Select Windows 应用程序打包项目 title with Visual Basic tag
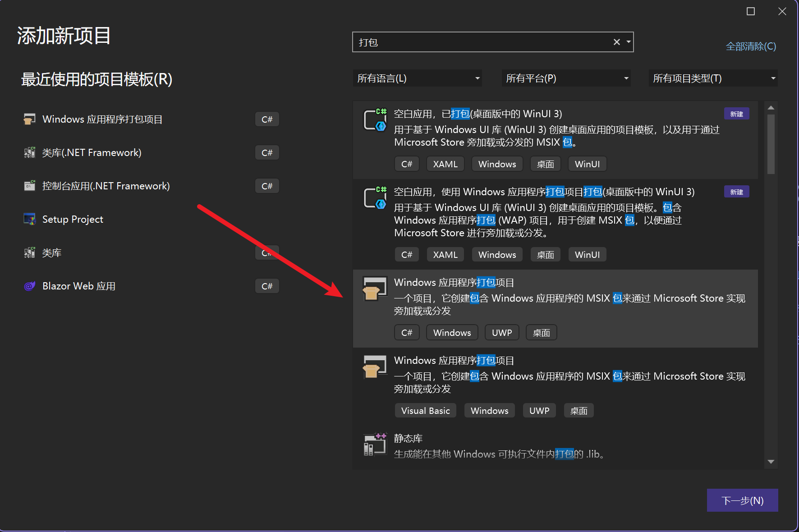 click(x=454, y=360)
